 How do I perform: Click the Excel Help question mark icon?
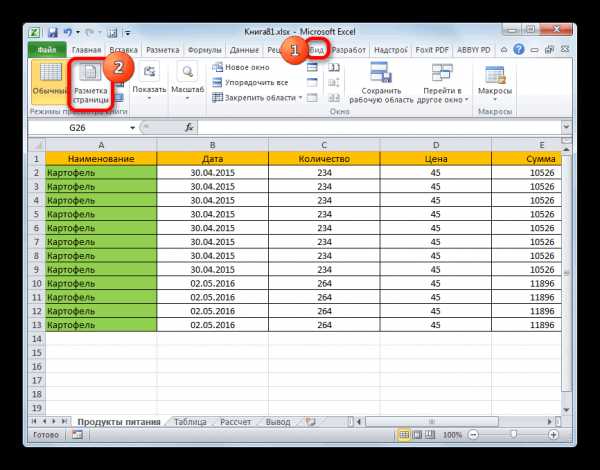[518, 49]
